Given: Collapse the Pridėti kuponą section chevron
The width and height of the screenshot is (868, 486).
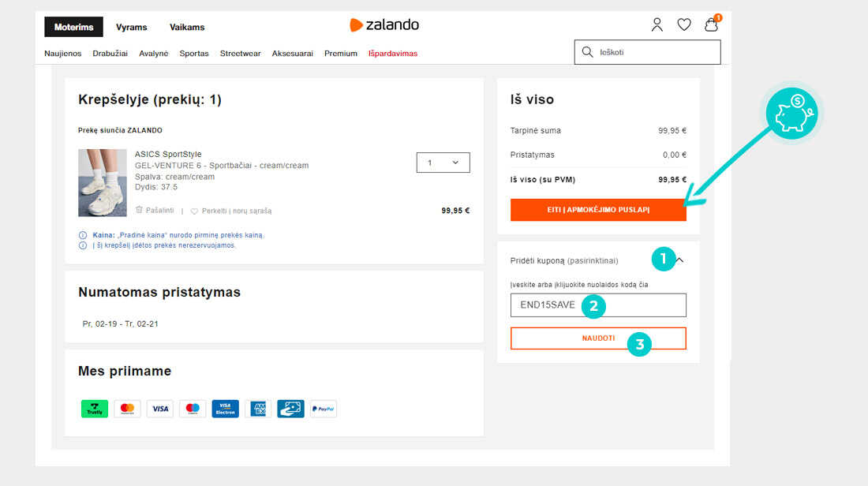Looking at the screenshot, I should click(x=679, y=260).
